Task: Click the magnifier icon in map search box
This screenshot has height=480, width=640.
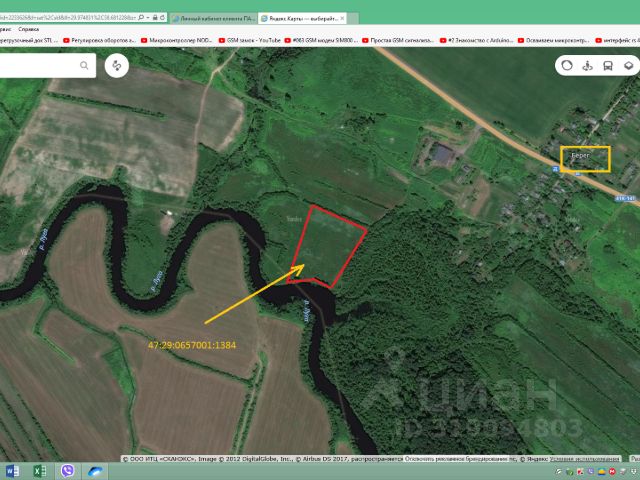Action: click(84, 65)
